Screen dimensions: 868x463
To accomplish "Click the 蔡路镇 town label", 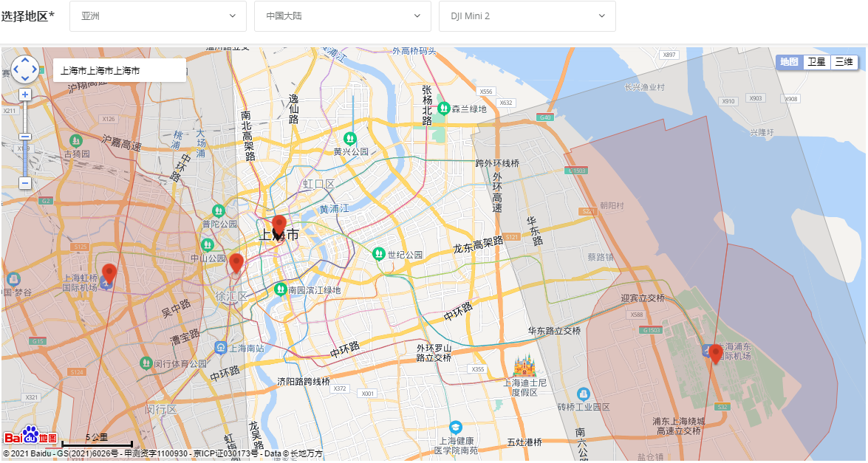I will tap(601, 257).
